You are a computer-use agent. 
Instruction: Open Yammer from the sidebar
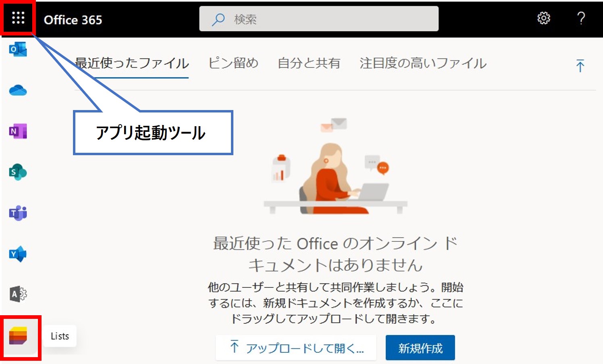(18, 254)
